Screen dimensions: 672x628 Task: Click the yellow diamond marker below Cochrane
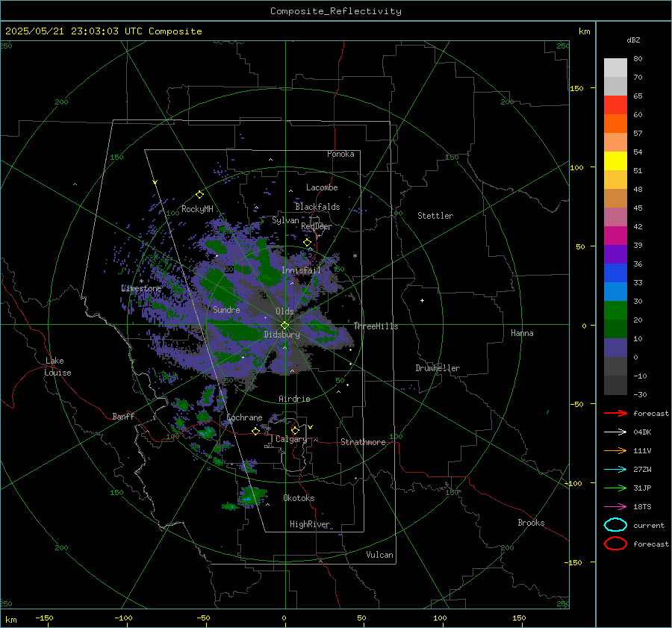[256, 431]
